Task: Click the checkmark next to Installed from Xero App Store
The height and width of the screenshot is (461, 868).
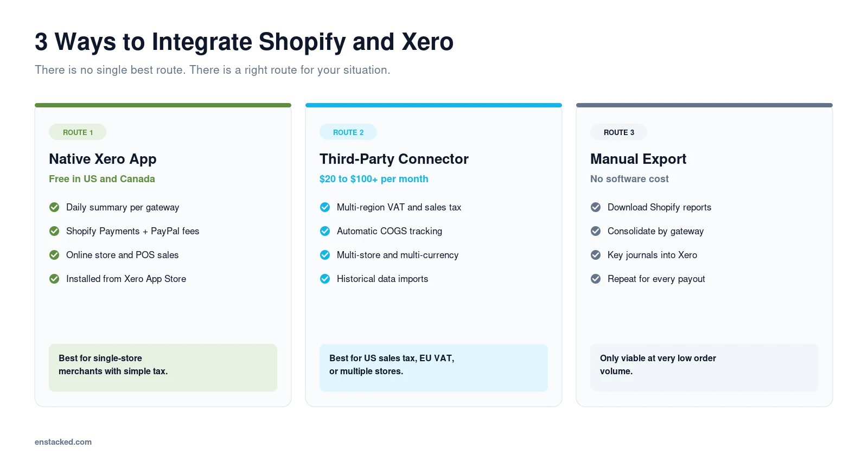Action: [54, 279]
